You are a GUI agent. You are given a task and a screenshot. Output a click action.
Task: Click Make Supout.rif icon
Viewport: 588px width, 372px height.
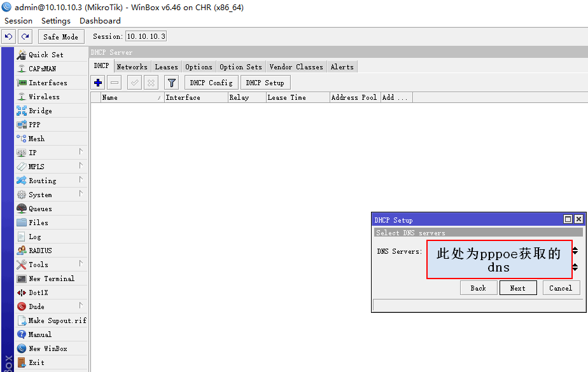pos(22,320)
